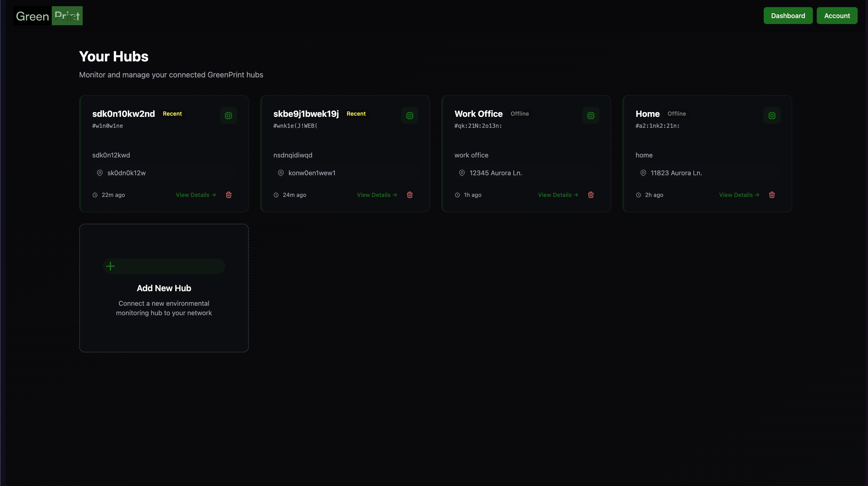Open the Dashboard page
868x486 pixels.
tap(788, 16)
